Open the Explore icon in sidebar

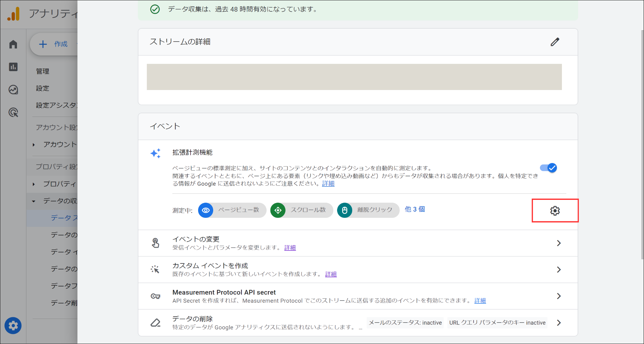pyautogui.click(x=13, y=90)
